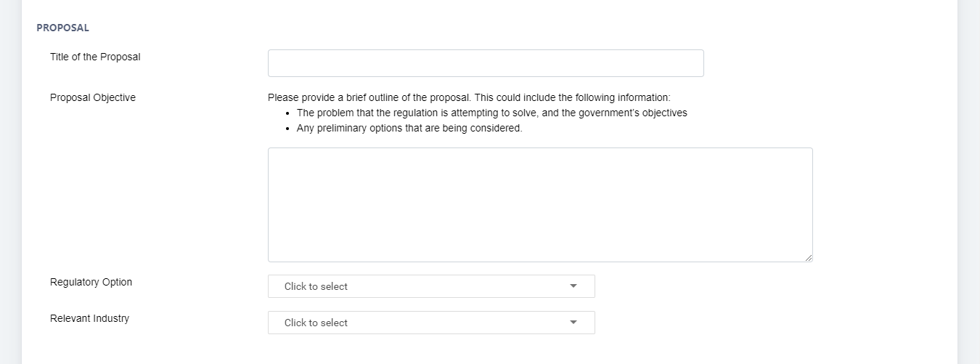The height and width of the screenshot is (364, 980).
Task: Click the PROPOSAL section heading
Action: (62, 28)
